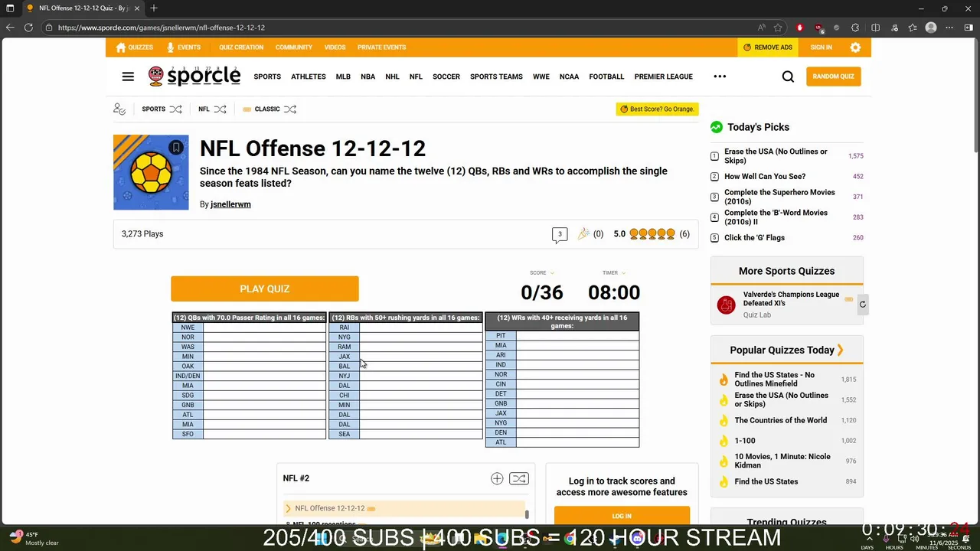
Task: Open the Sporcle hamburger menu
Action: coord(128,77)
